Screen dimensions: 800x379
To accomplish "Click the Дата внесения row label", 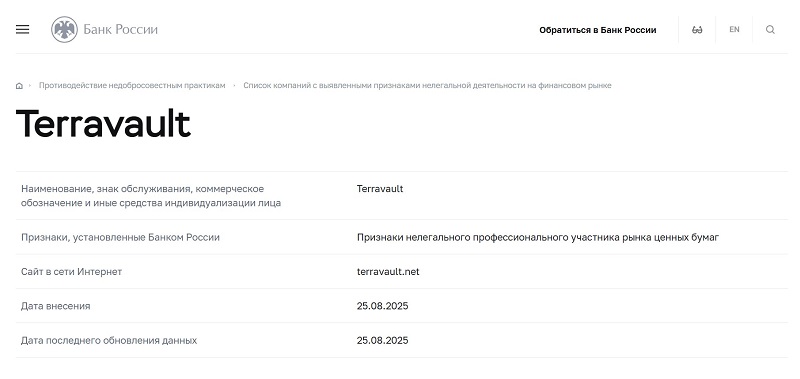I will (56, 306).
